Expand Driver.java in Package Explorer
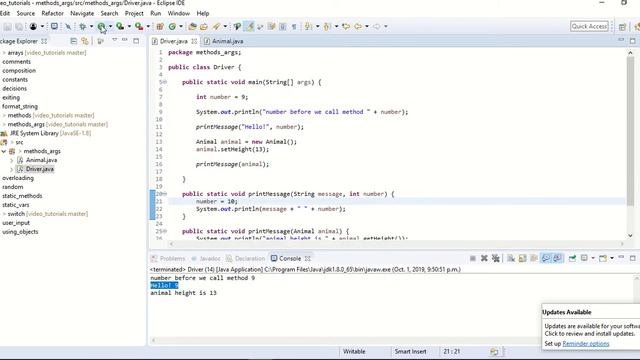This screenshot has height=360, width=640. (11, 169)
